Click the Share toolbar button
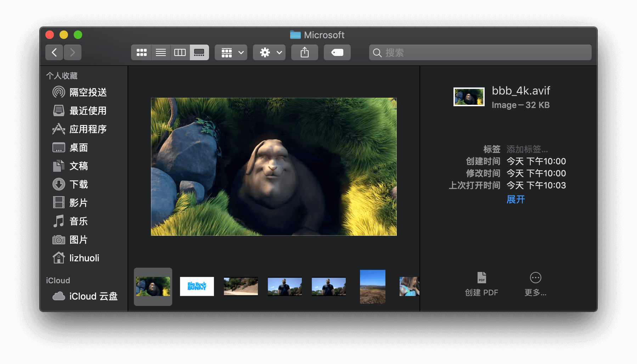This screenshot has height=364, width=637. point(305,52)
